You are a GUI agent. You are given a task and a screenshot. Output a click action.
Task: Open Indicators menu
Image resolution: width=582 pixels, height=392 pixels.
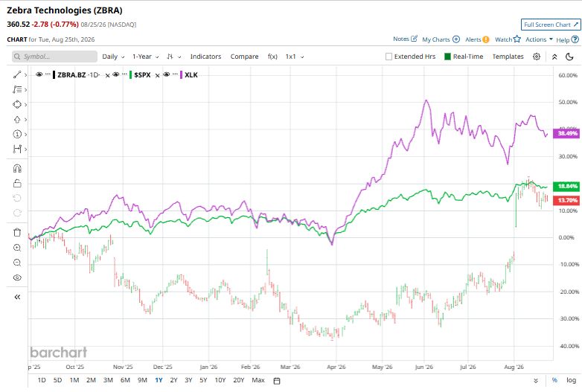pos(205,57)
